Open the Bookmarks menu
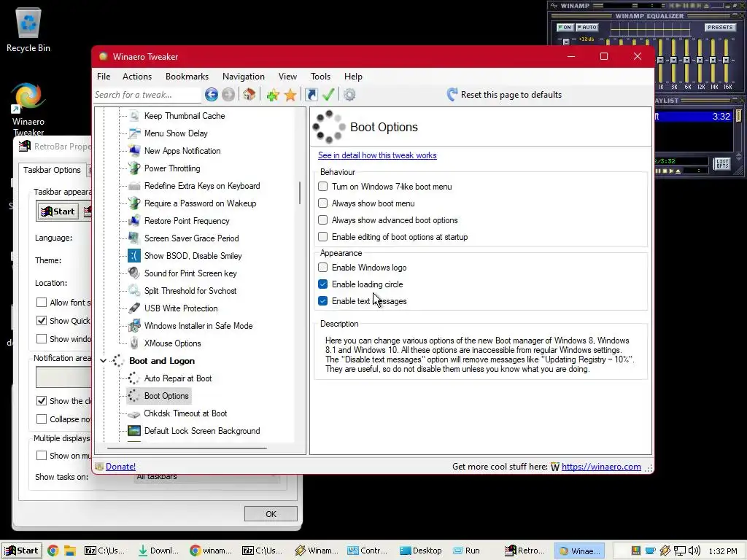The image size is (747, 560). click(187, 77)
